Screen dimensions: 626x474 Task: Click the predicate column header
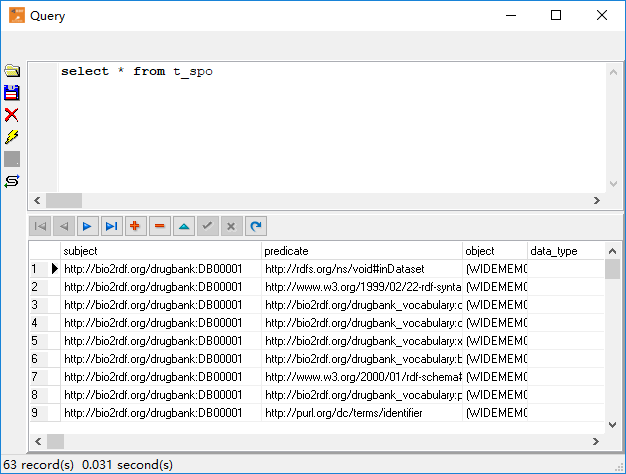[x=362, y=251]
